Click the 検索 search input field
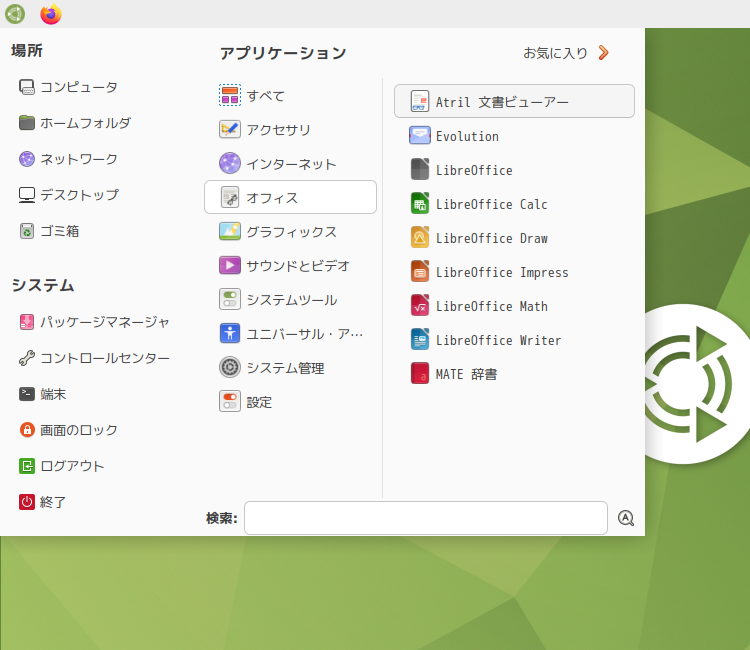750x650 pixels. (x=426, y=518)
